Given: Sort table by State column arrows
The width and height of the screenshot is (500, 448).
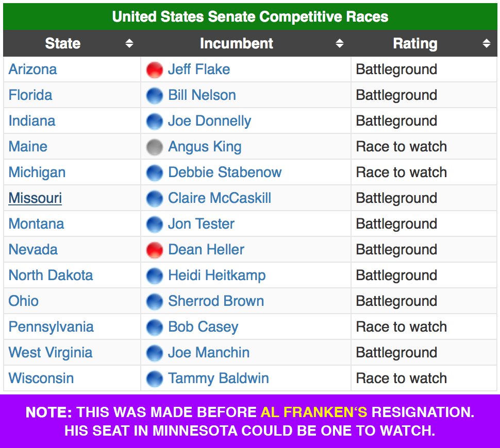Looking at the screenshot, I should (129, 43).
